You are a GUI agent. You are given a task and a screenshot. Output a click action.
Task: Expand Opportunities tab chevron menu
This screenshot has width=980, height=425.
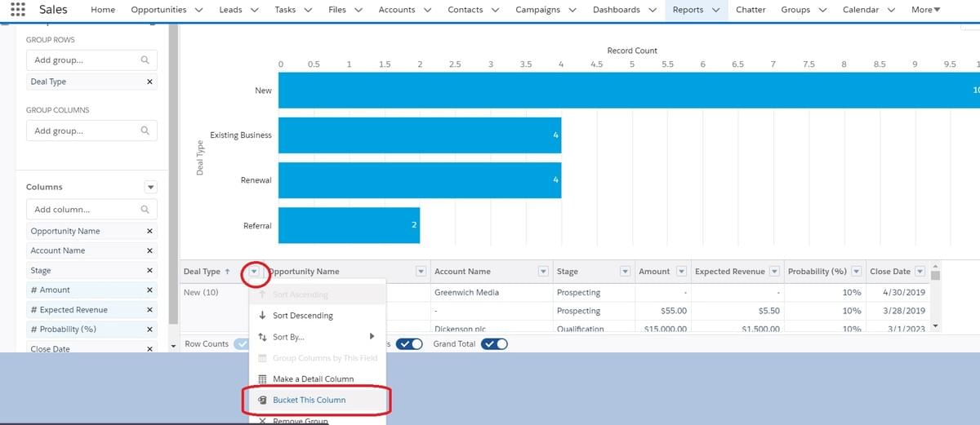200,10
